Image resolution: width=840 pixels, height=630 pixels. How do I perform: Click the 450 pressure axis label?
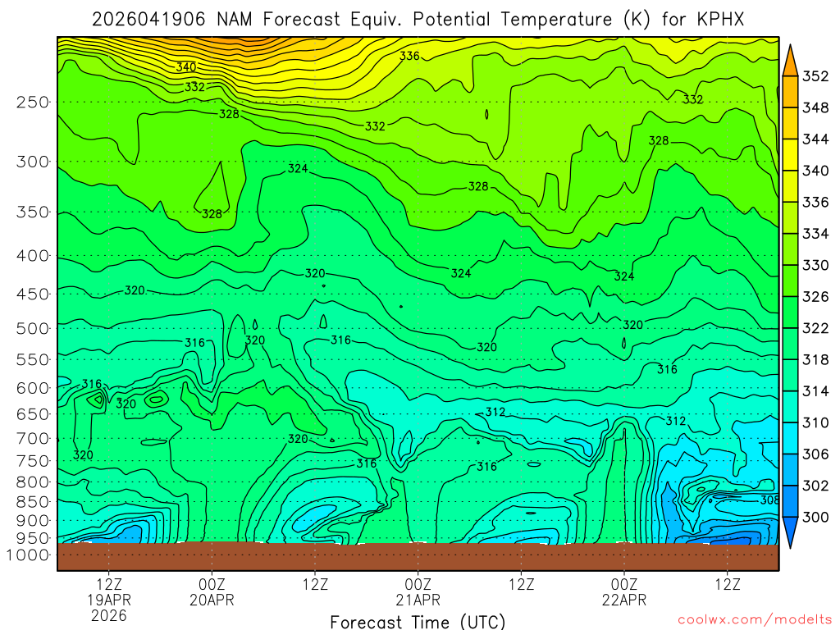point(32,294)
